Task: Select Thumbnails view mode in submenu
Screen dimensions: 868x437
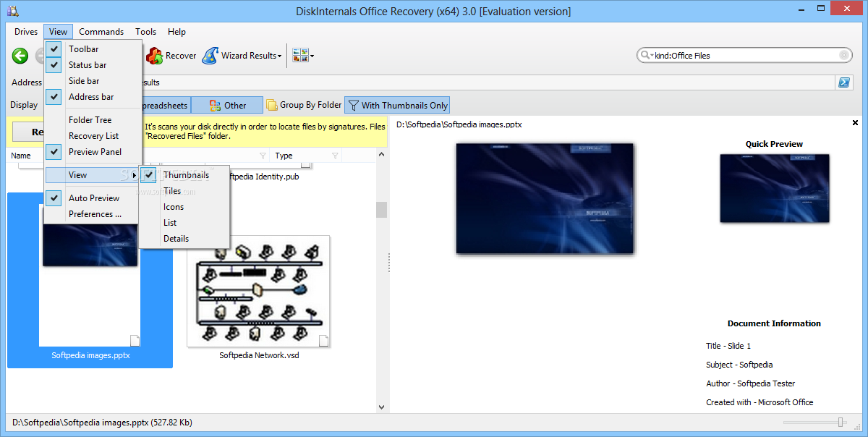Action: tap(184, 175)
